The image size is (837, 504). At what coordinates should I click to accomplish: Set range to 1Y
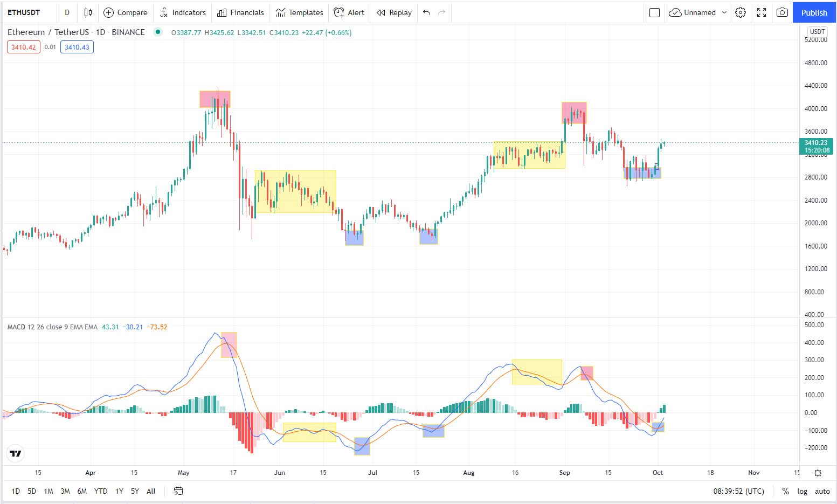(119, 491)
